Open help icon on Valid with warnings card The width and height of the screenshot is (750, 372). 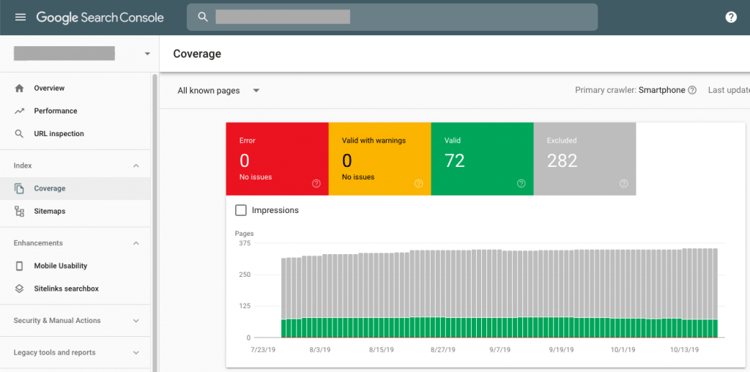(419, 184)
